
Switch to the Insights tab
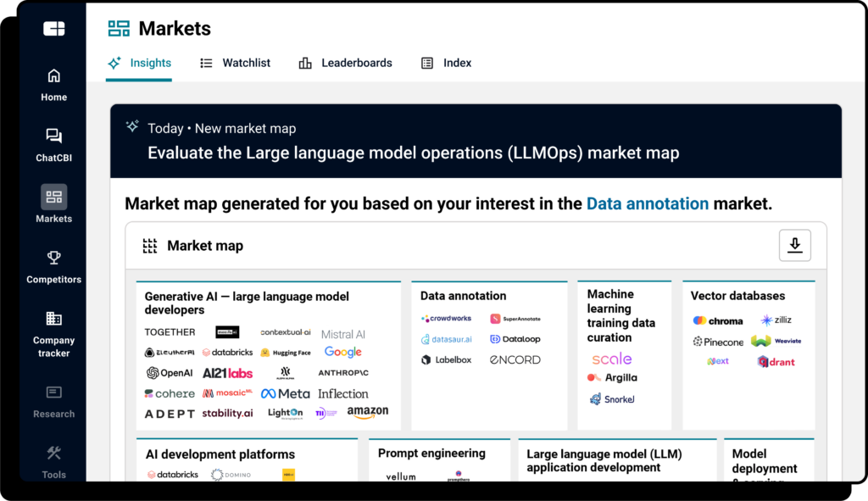(x=140, y=63)
